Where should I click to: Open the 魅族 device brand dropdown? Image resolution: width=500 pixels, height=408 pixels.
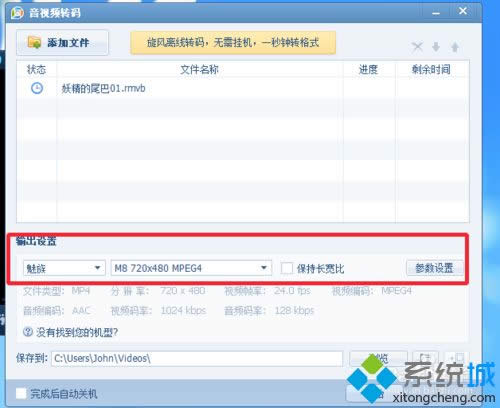tap(64, 268)
